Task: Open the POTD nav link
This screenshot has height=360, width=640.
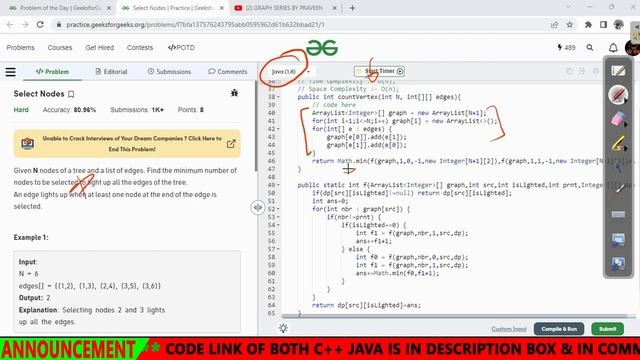Action: [x=181, y=48]
